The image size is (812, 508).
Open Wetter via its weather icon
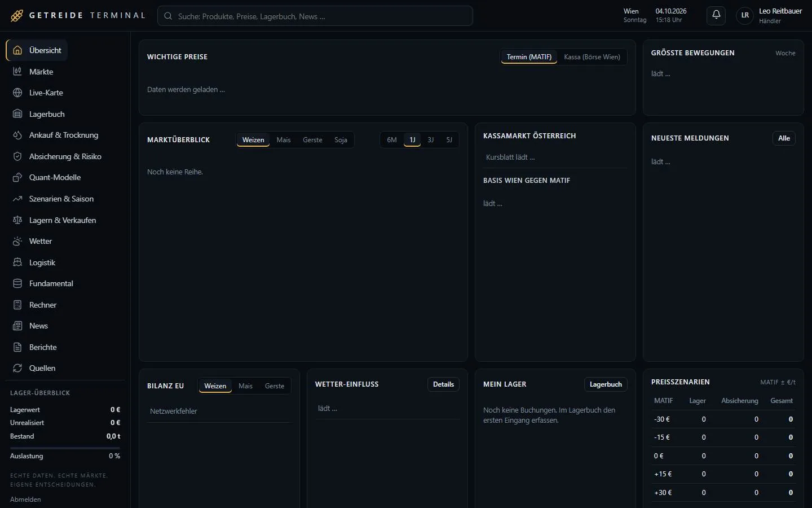pos(17,241)
